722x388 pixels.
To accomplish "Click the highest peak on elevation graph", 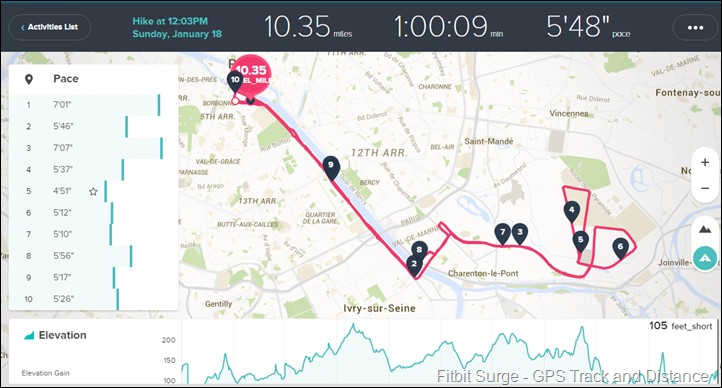I will point(353,325).
